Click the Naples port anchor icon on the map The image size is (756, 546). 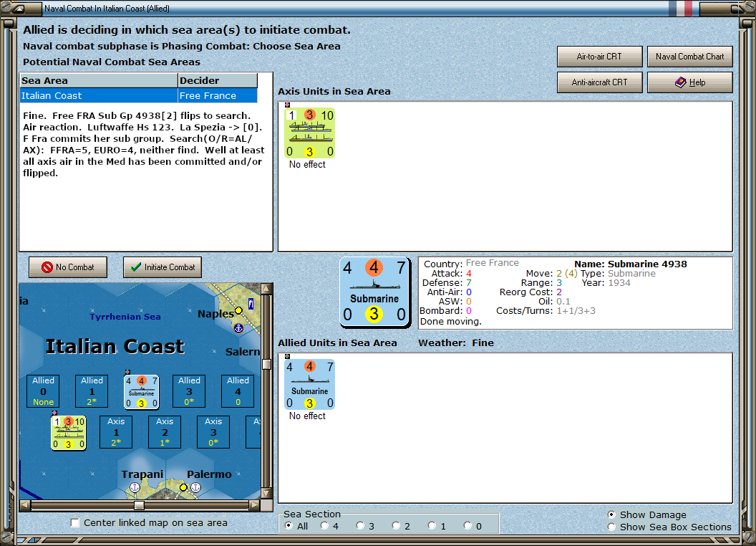(x=238, y=328)
